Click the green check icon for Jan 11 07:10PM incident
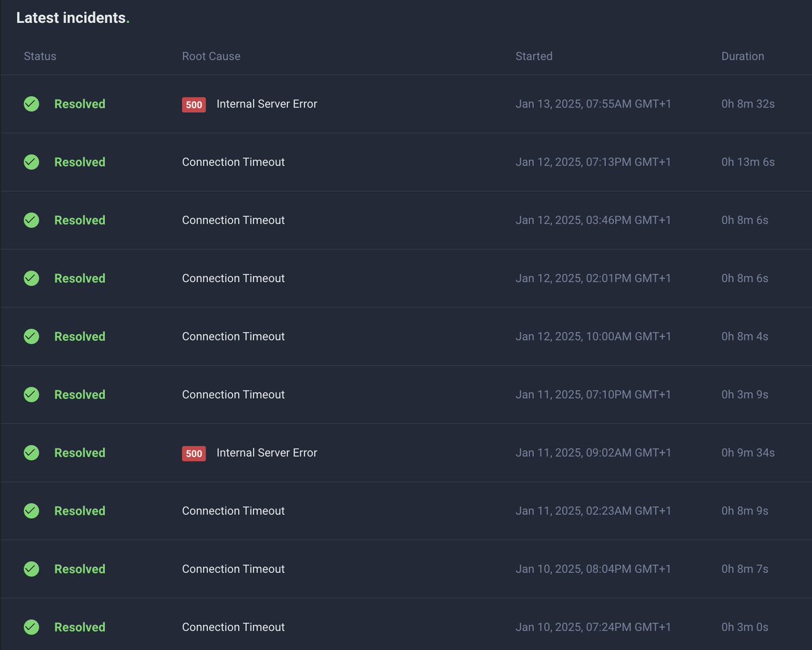Screen dimensions: 812x650 (31, 394)
